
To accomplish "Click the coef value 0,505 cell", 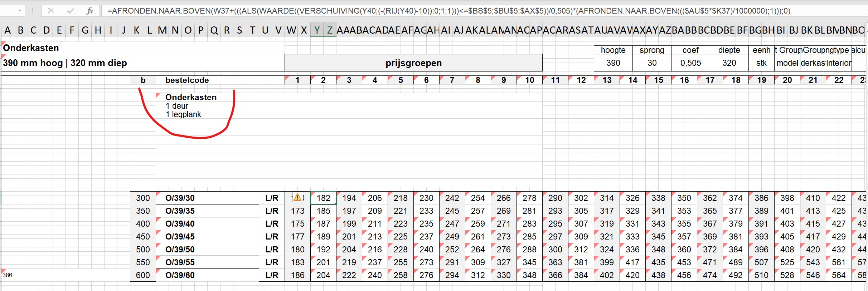I will (690, 63).
